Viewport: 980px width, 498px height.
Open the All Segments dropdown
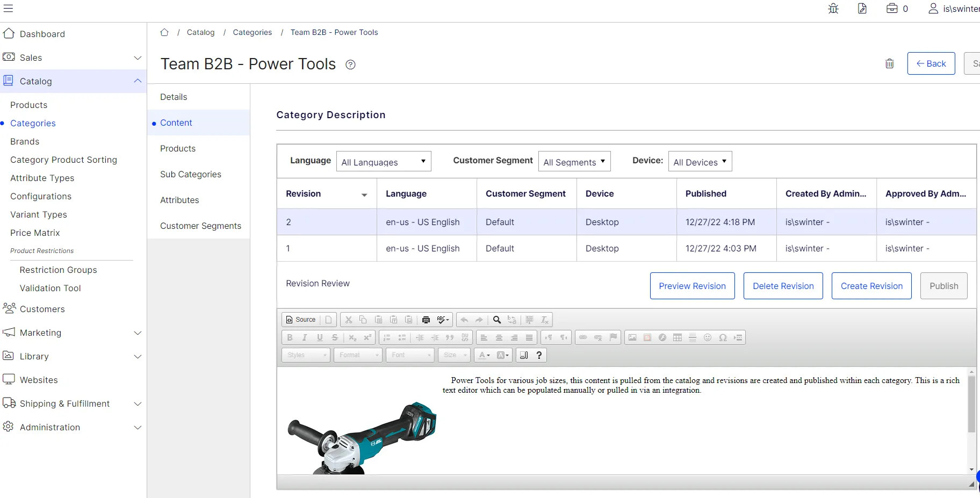574,161
